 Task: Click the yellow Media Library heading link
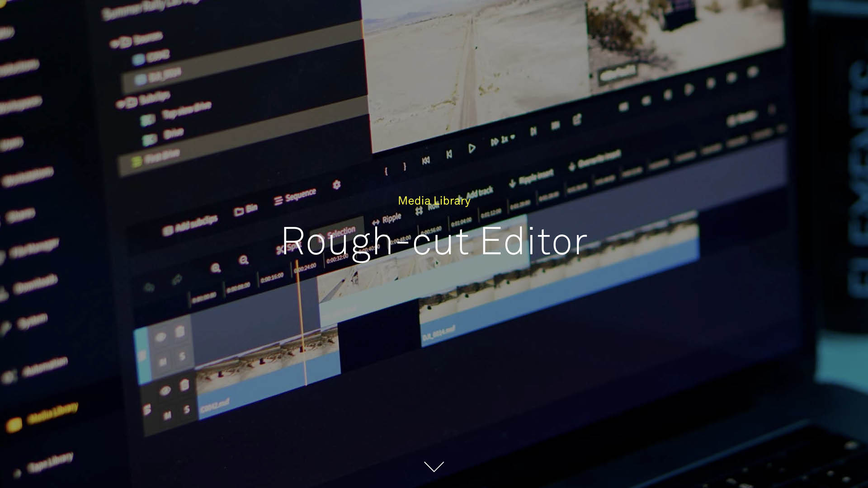tap(434, 201)
